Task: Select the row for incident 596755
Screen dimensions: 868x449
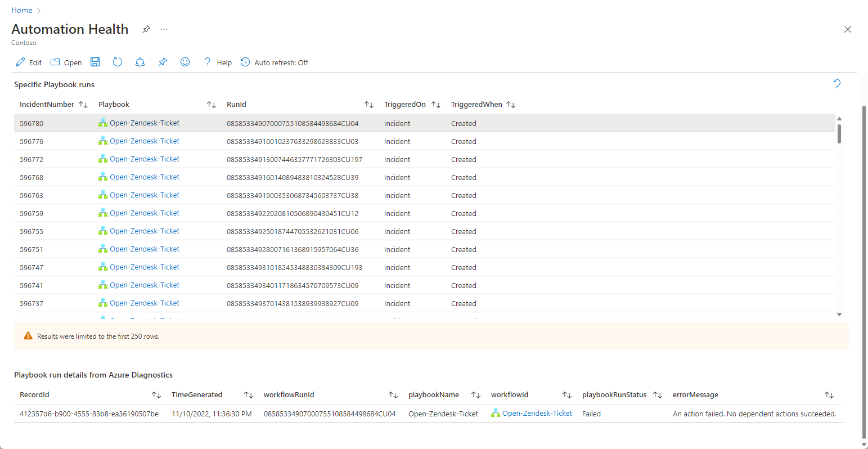Action: (338, 231)
